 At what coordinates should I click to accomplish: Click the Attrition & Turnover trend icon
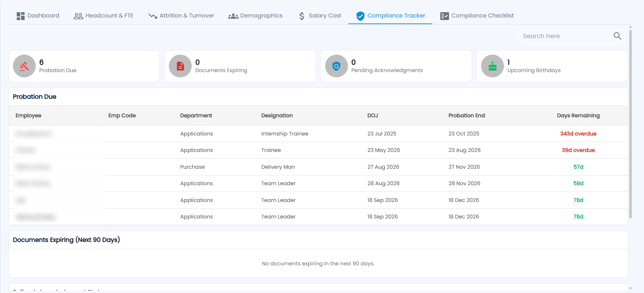tap(153, 16)
